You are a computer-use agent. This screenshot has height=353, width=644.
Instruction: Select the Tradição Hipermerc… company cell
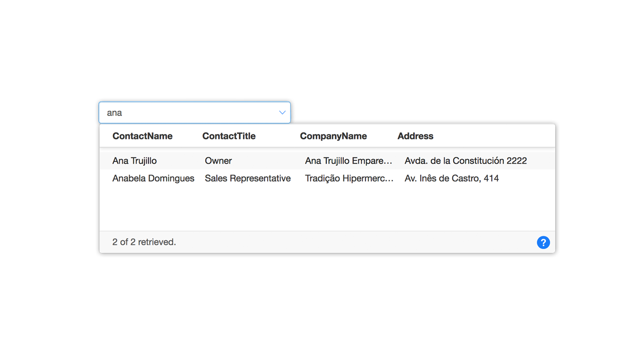(x=349, y=178)
